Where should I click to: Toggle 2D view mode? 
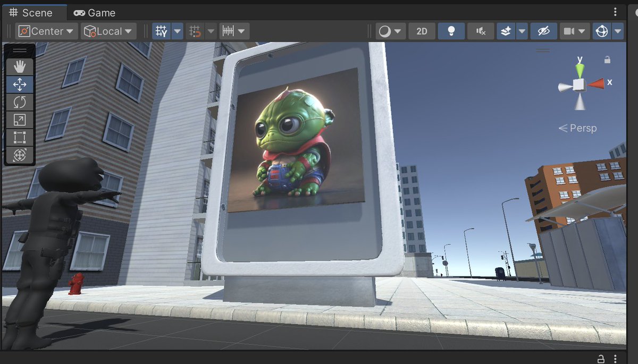point(422,31)
